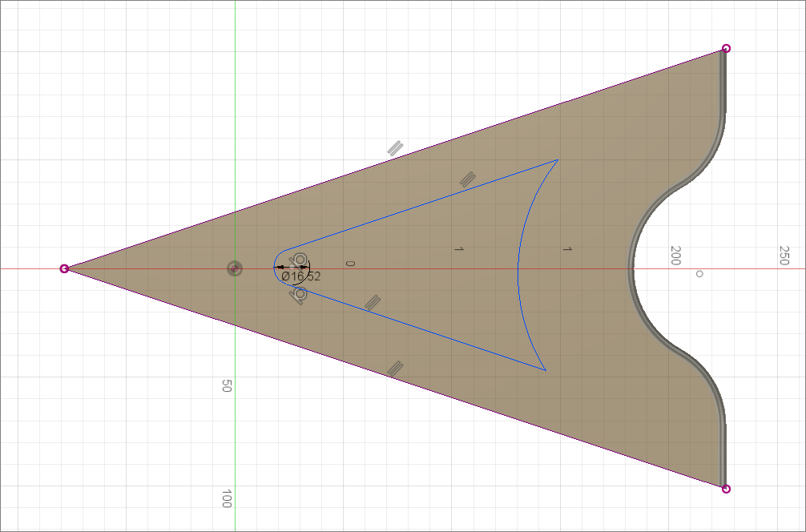Viewport: 806px width, 532px height.
Task: Select the small hollow circle point near 200 label
Action: point(699,274)
